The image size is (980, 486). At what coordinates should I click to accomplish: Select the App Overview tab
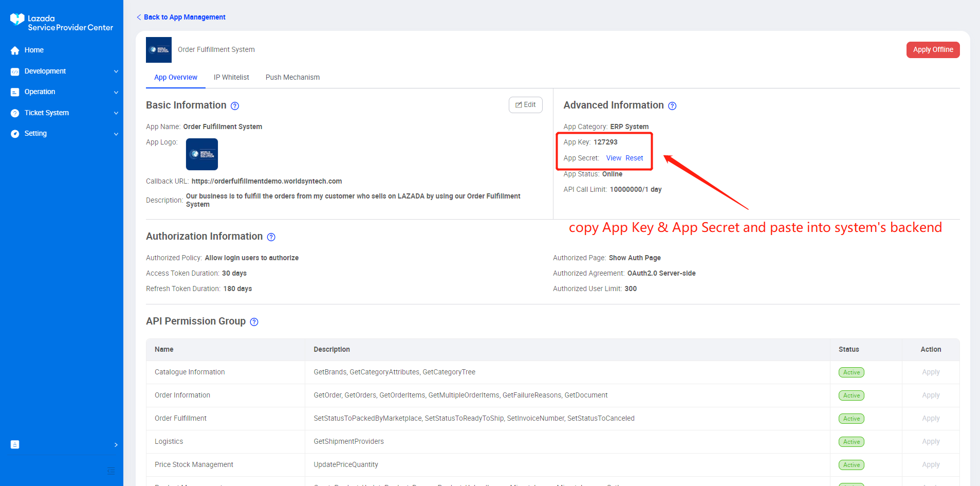tap(176, 78)
